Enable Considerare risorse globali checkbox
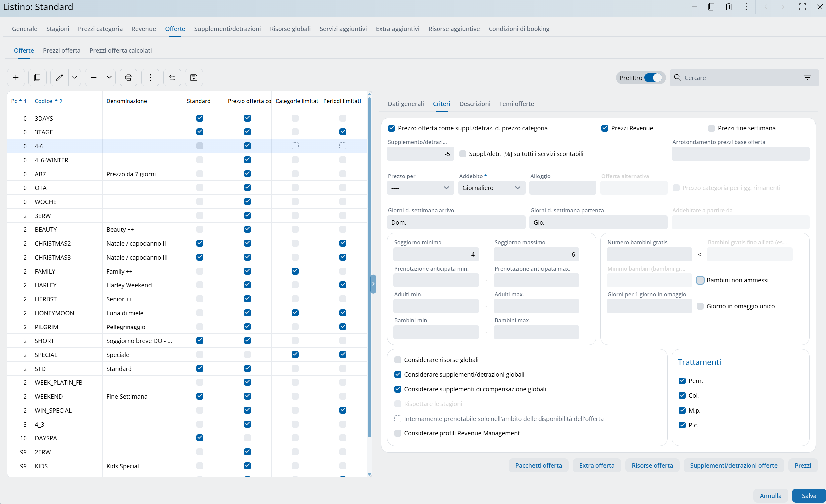The width and height of the screenshot is (826, 504). pyautogui.click(x=398, y=360)
